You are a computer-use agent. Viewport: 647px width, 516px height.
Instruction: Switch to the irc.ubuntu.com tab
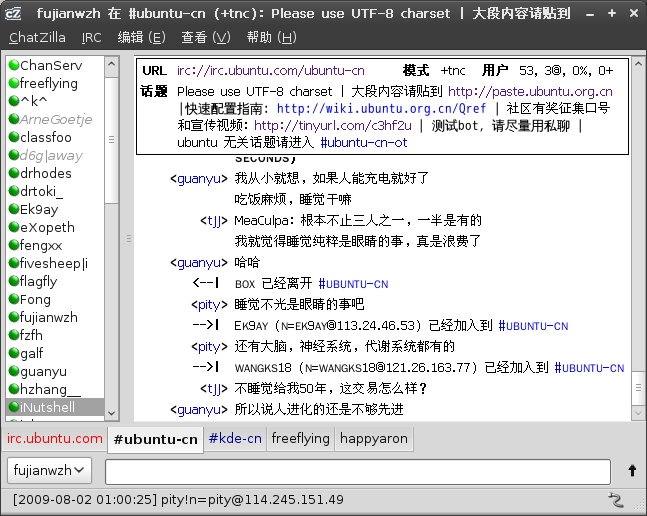pos(54,438)
